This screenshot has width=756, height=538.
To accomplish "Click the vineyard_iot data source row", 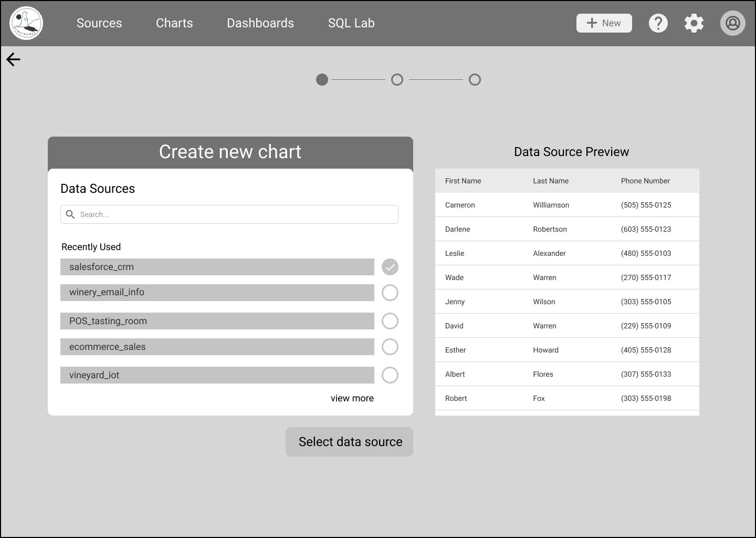I will tap(217, 375).
